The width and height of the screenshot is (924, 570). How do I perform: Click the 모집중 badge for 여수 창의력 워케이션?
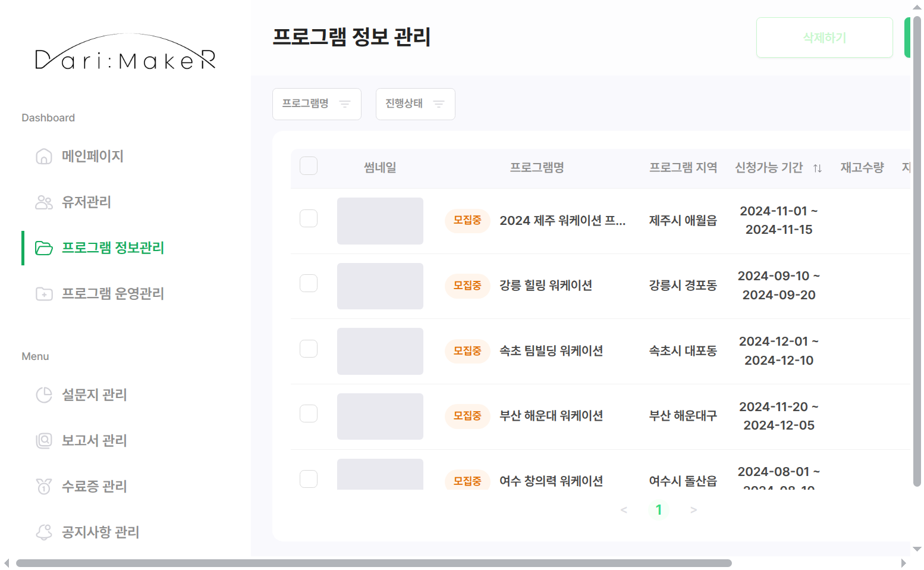click(x=467, y=481)
